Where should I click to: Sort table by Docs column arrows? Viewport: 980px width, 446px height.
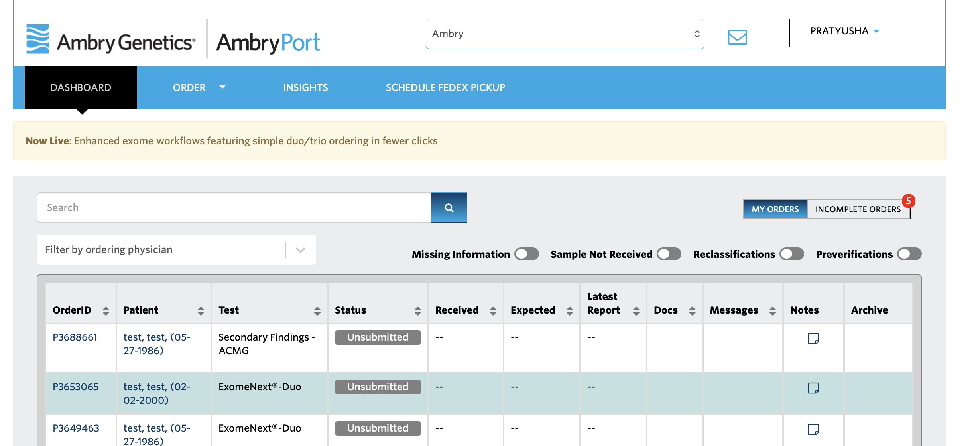[x=693, y=311]
